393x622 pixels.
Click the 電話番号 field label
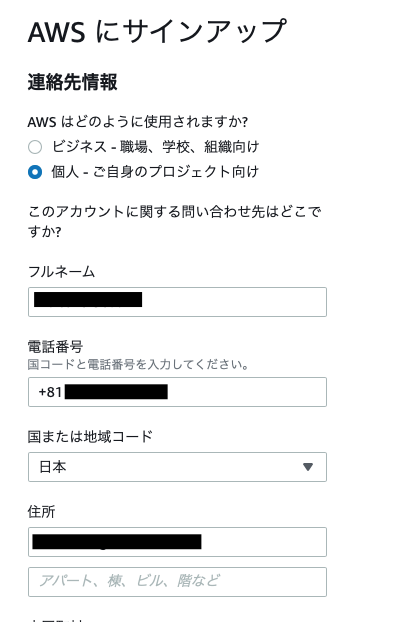[55, 347]
